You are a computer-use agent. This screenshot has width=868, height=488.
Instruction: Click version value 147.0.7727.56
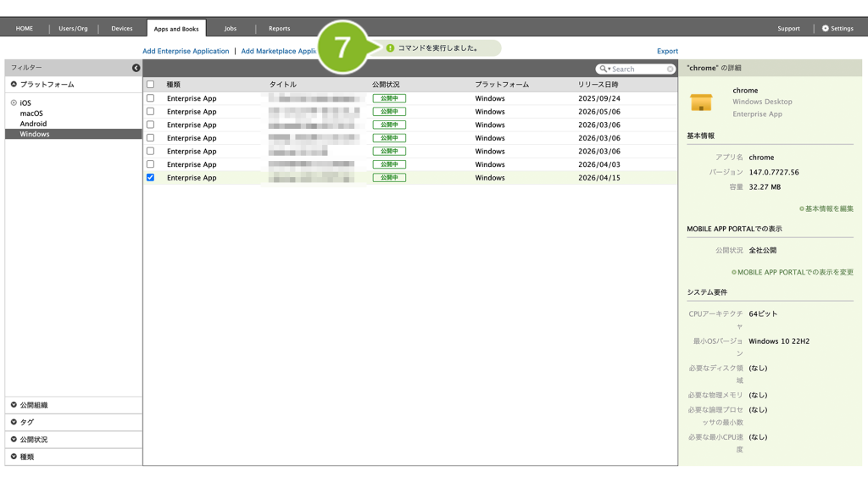tap(774, 172)
